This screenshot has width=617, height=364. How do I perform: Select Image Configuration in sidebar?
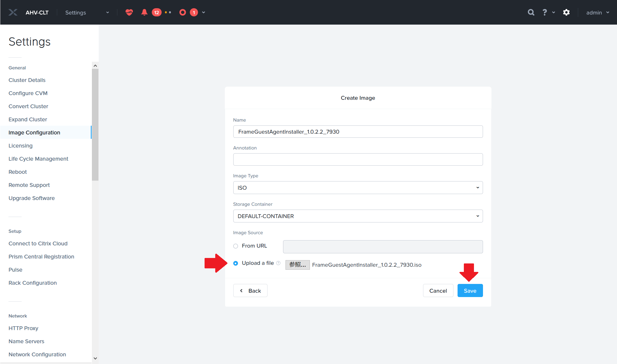tap(46, 133)
